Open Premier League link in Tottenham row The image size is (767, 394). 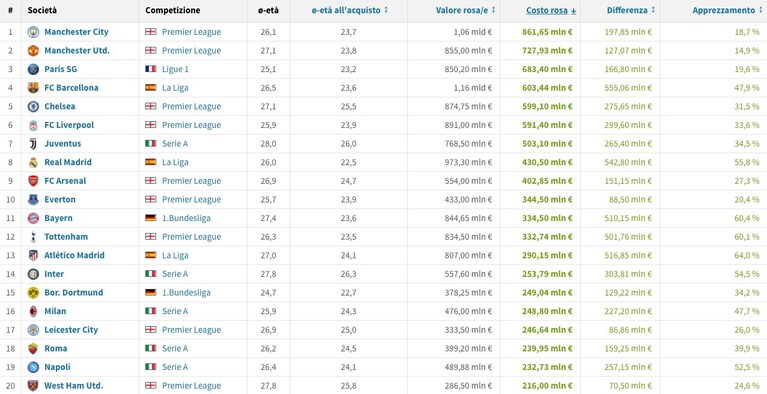pos(191,236)
